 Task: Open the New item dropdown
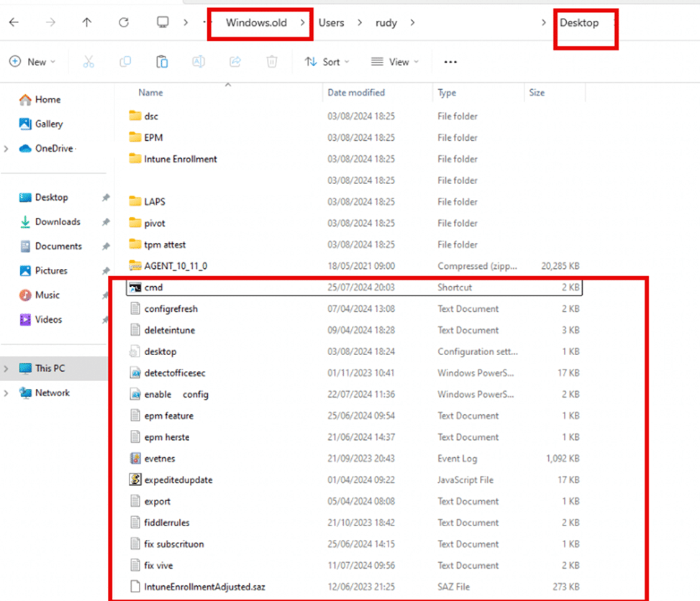32,62
